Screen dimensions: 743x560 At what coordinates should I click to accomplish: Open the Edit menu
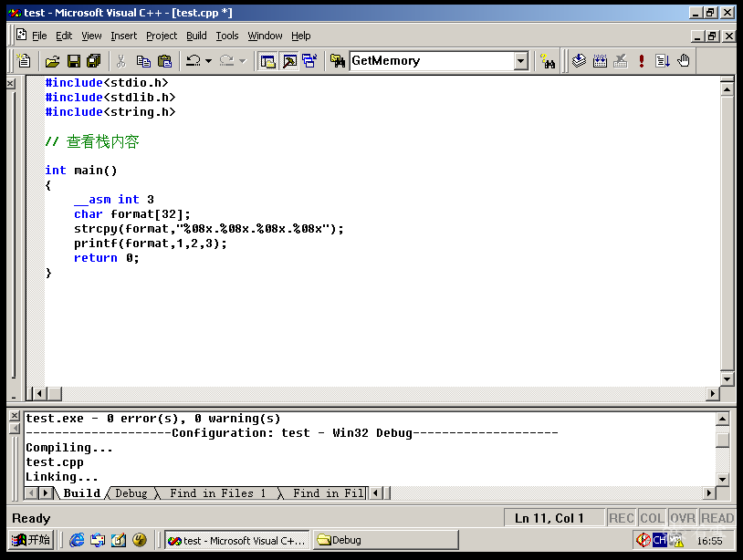[x=64, y=36]
